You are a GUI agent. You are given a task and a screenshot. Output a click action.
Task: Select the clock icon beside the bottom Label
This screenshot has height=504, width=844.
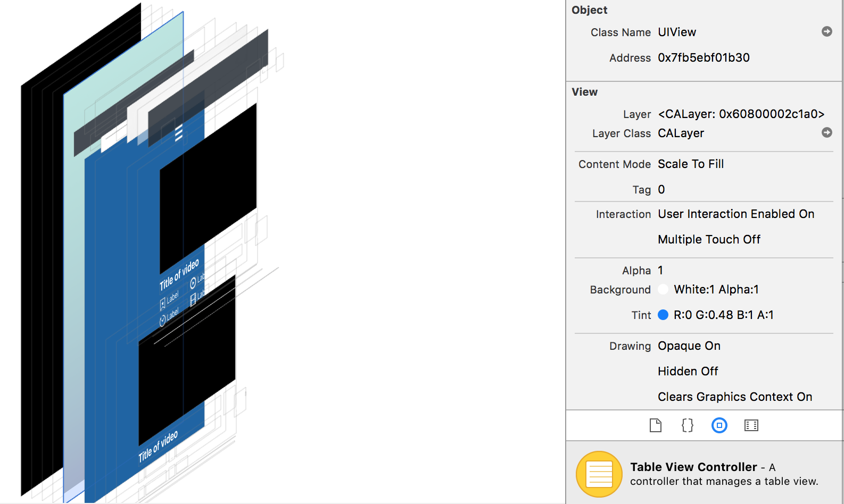click(x=163, y=321)
